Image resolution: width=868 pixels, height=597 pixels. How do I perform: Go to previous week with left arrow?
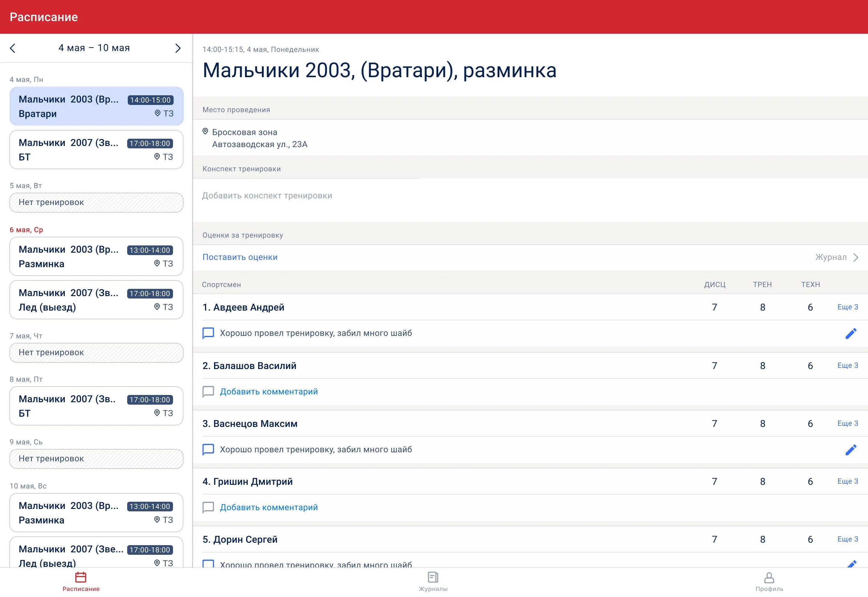pyautogui.click(x=13, y=48)
